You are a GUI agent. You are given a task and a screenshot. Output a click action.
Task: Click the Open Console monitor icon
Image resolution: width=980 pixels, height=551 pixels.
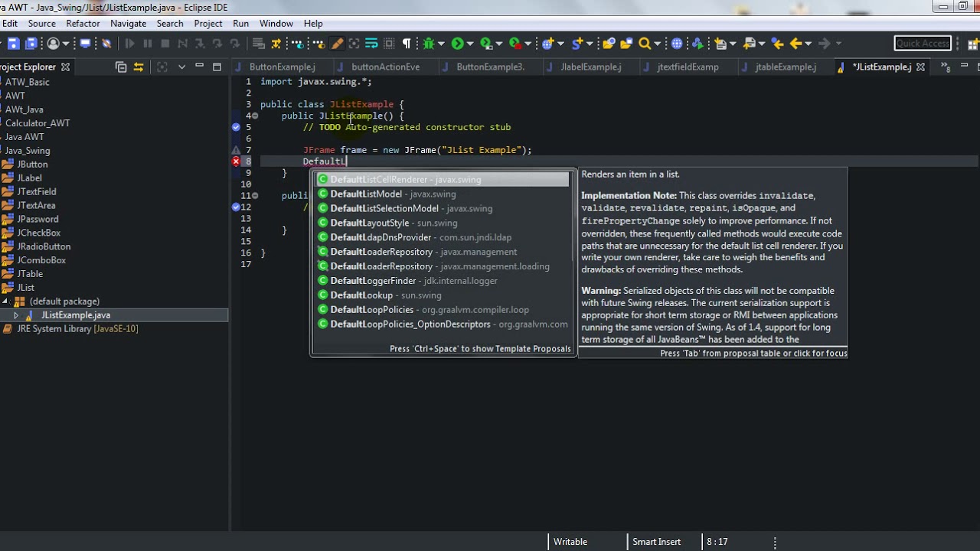pos(84,44)
